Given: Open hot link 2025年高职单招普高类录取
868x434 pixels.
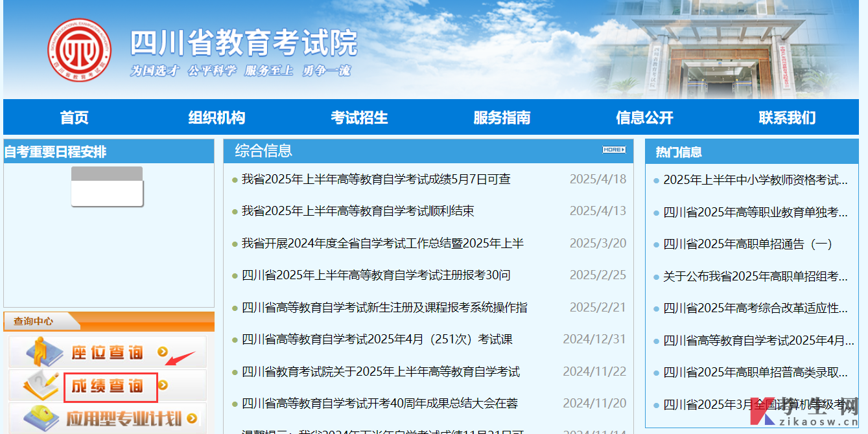Looking at the screenshot, I should point(755,372).
